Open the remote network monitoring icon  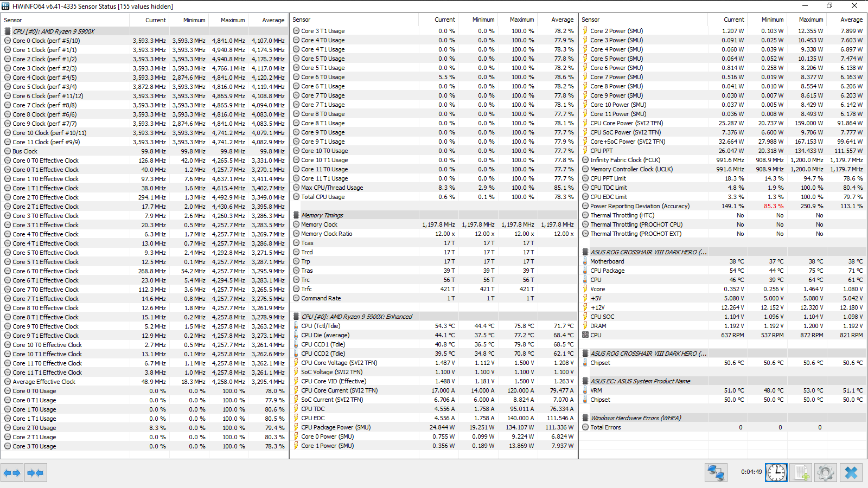click(x=716, y=473)
